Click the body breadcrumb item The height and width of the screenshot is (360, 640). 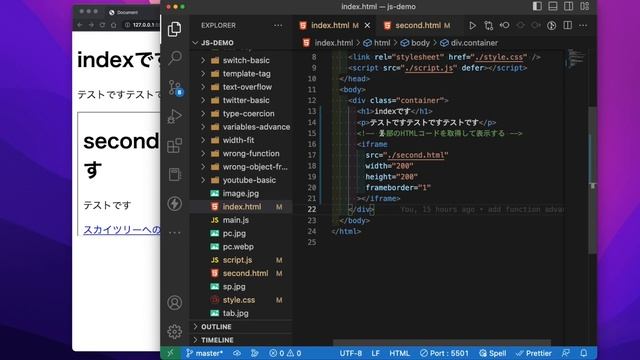[x=416, y=43]
